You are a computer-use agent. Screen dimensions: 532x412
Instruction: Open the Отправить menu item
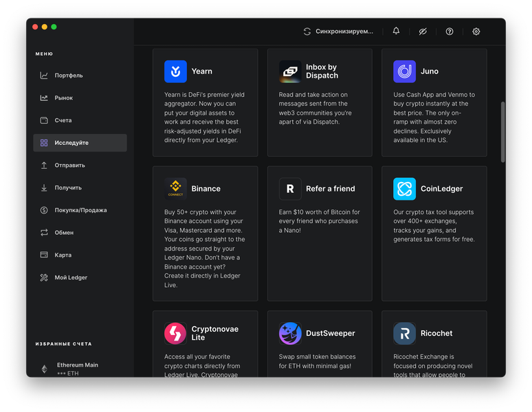(80, 165)
